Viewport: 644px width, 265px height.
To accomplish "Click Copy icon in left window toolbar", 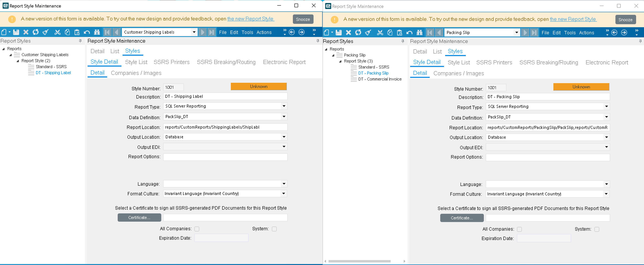I will click(67, 32).
